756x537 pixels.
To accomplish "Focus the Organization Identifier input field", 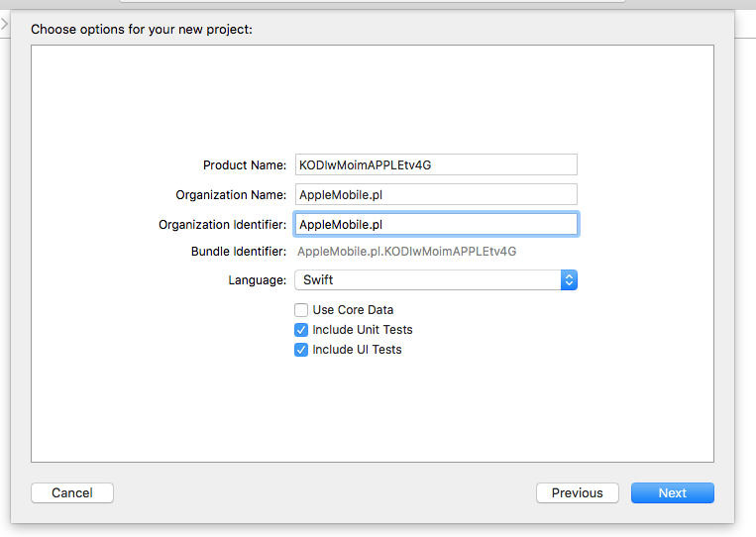I will point(435,225).
